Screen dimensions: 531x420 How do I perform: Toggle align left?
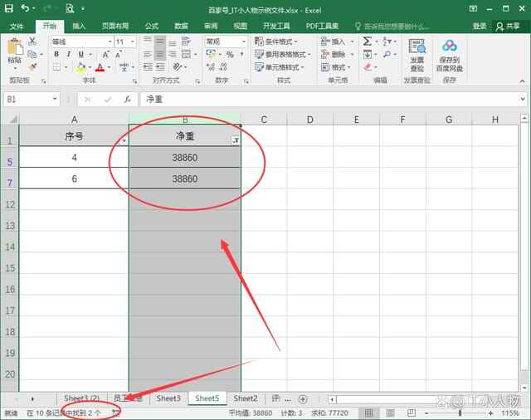(x=147, y=54)
